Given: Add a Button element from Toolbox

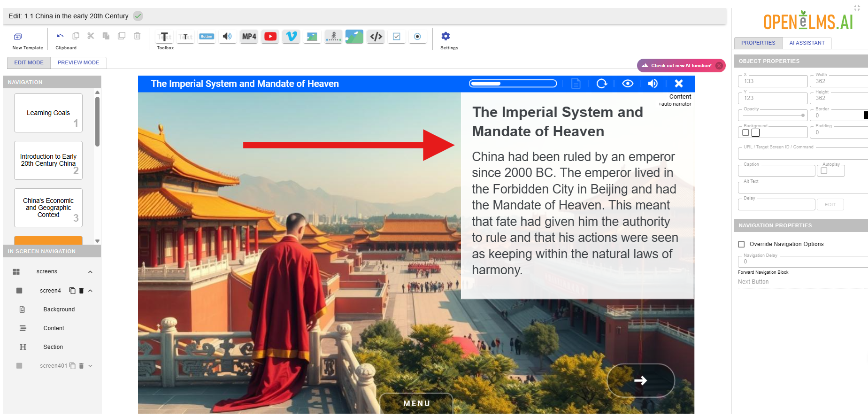Looking at the screenshot, I should click(207, 36).
